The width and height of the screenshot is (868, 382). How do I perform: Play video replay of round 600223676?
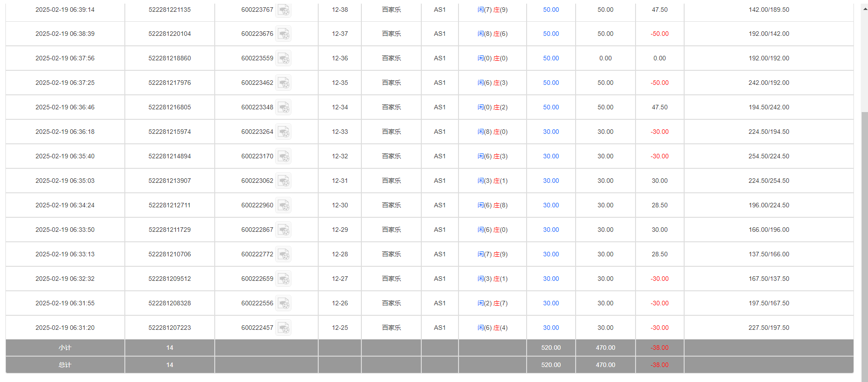(x=283, y=34)
